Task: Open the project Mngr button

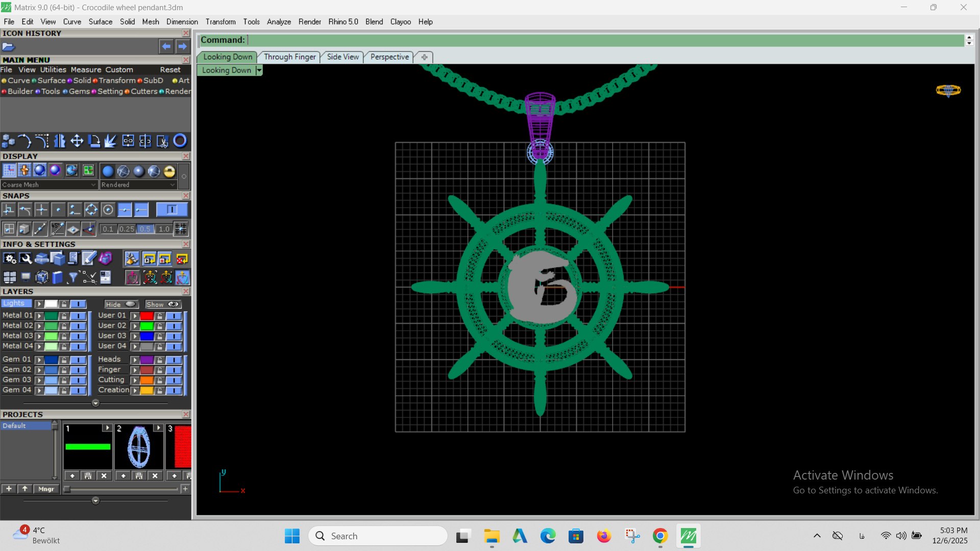Action: (x=46, y=489)
